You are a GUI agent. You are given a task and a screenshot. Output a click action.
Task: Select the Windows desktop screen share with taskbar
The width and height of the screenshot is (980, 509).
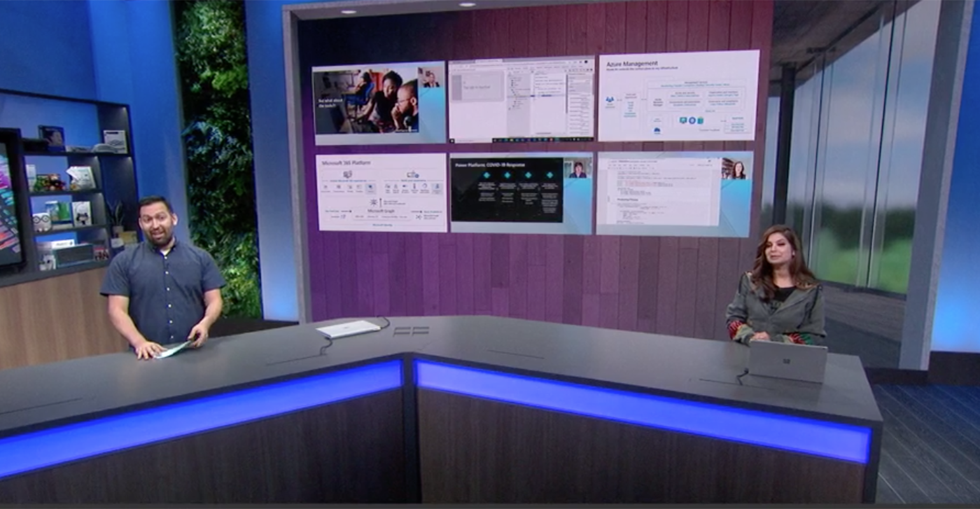521,99
